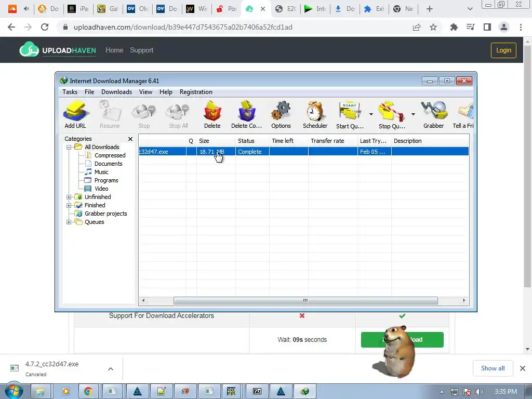
Task: Click the address bar URL
Action: (x=183, y=27)
